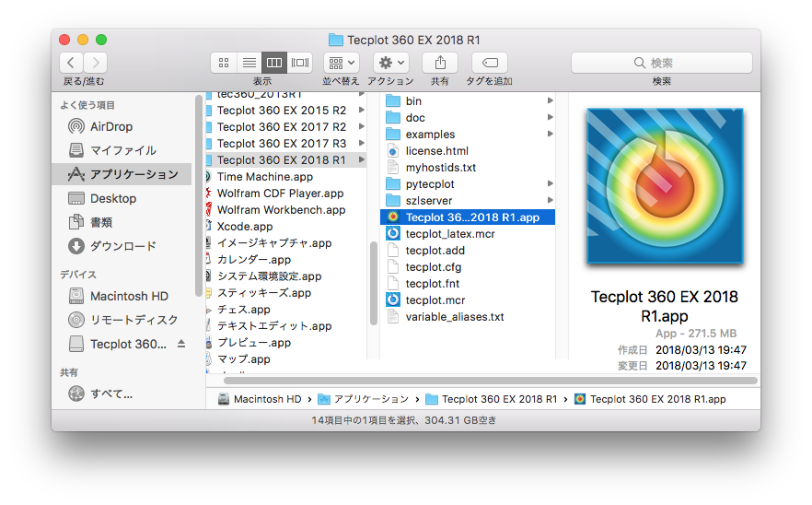The image size is (812, 505).
Task: Switch to icon grid view
Action: 224,63
